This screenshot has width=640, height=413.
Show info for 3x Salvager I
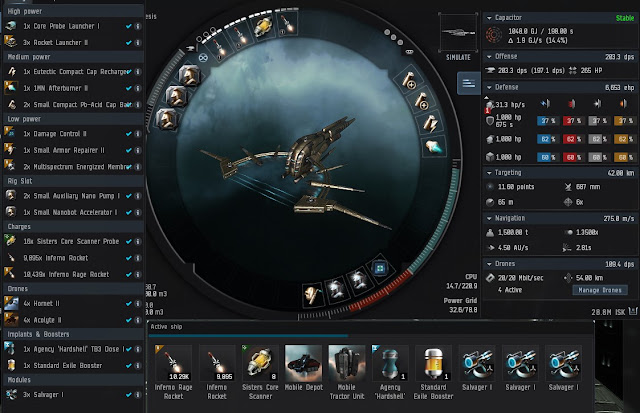(138, 395)
